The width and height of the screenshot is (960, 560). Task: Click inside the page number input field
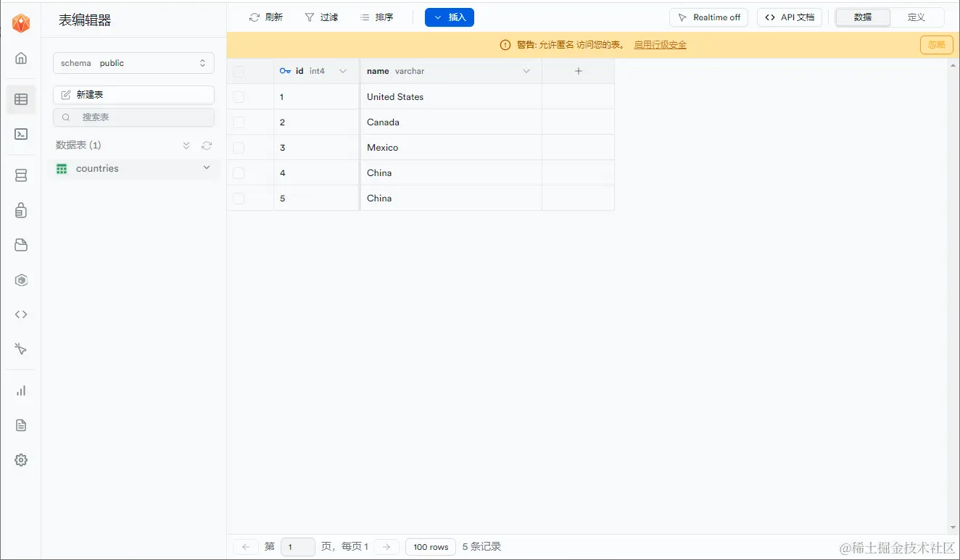coord(297,546)
